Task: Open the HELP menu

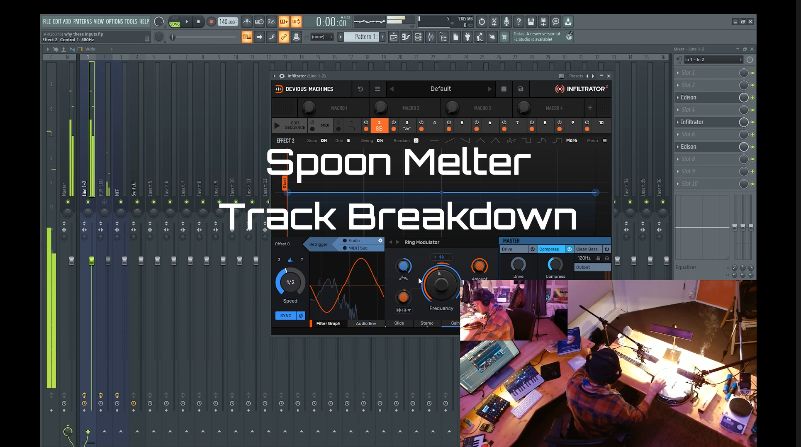Action: pos(145,21)
